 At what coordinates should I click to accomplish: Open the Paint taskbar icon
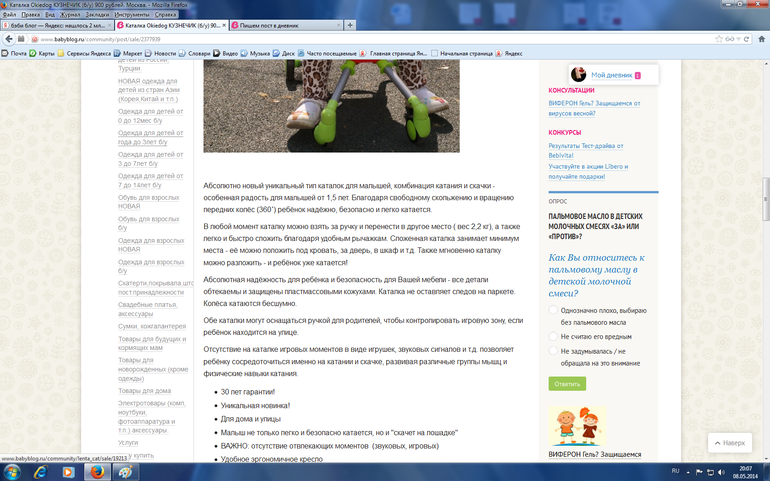(126, 472)
